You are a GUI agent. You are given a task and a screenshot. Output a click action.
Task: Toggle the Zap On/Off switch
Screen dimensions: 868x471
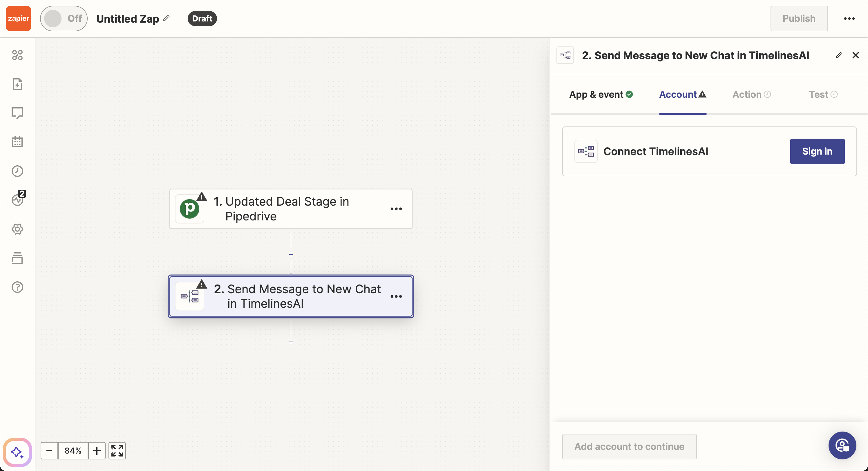pos(64,19)
